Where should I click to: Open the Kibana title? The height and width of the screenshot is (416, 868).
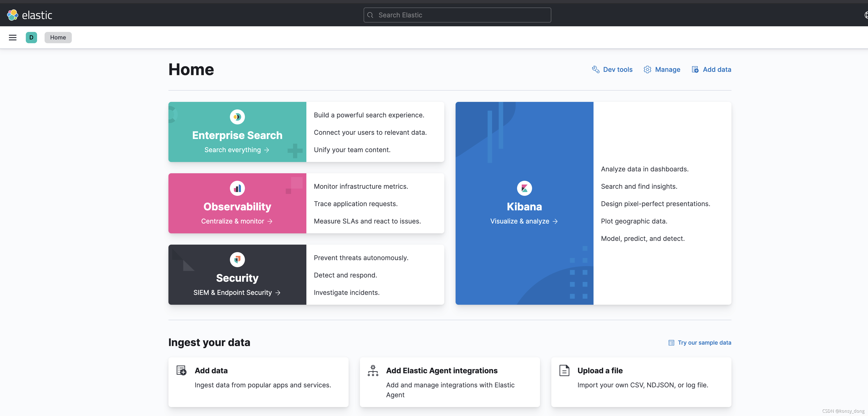[524, 207]
